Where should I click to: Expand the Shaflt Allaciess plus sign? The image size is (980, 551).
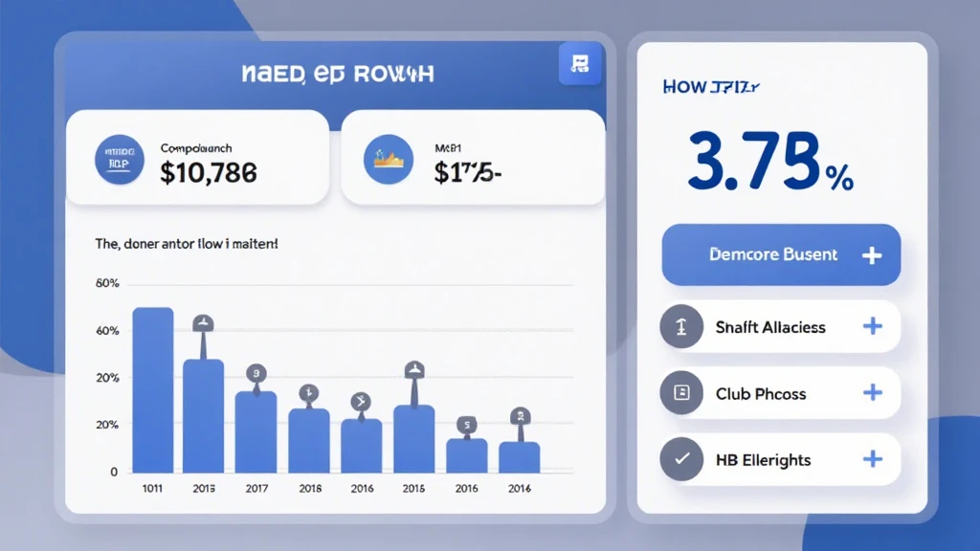[x=873, y=326]
